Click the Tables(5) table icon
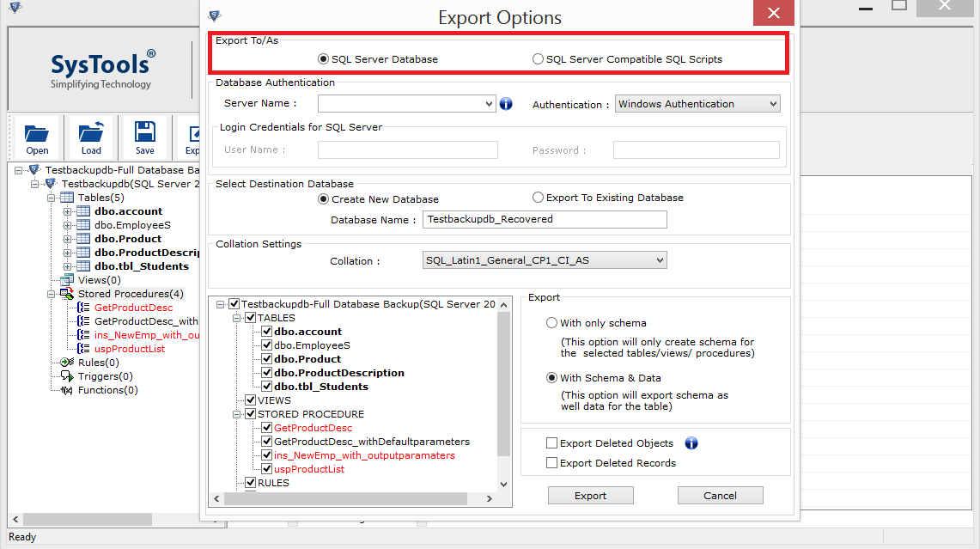Viewport: 980px width, 549px height. pyautogui.click(x=67, y=198)
